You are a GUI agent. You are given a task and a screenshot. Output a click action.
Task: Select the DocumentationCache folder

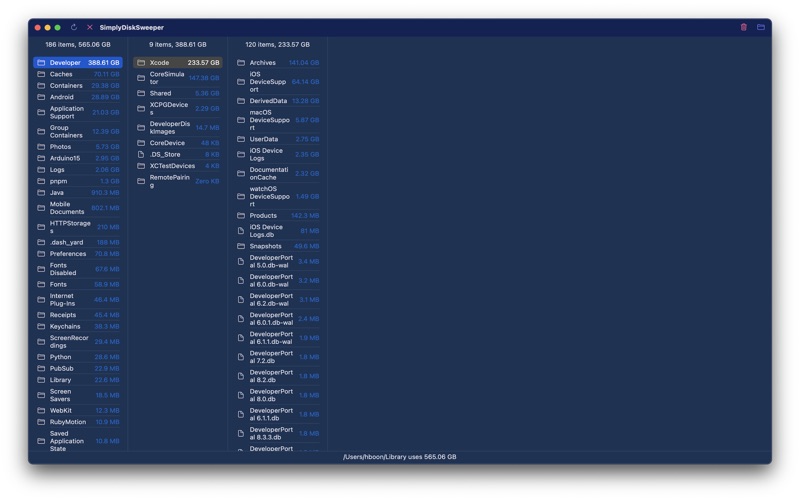tap(278, 173)
